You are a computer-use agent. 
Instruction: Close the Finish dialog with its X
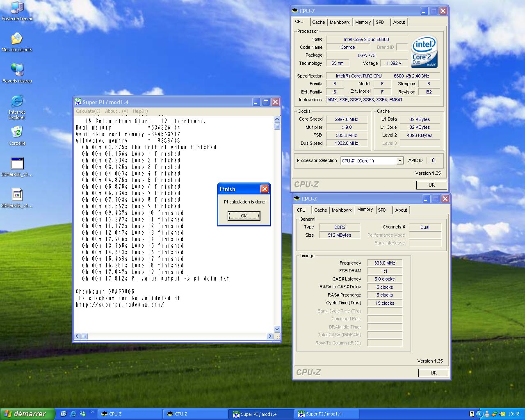(265, 189)
